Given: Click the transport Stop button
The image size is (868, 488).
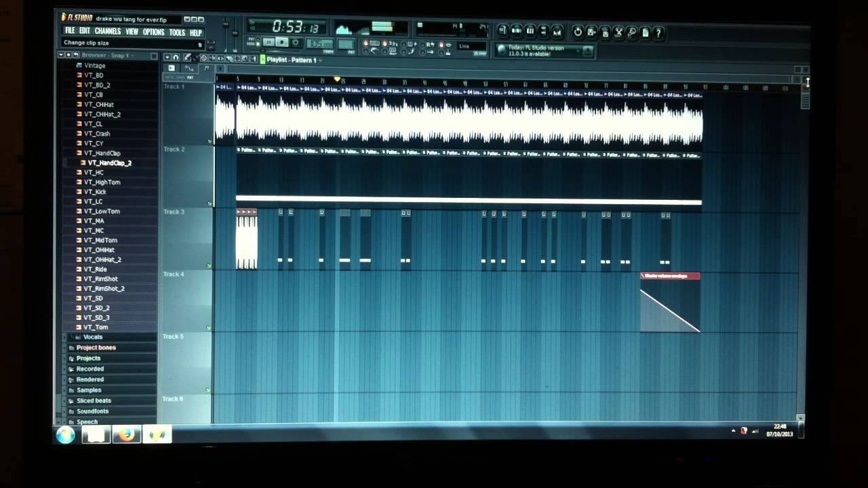Looking at the screenshot, I should click(281, 42).
